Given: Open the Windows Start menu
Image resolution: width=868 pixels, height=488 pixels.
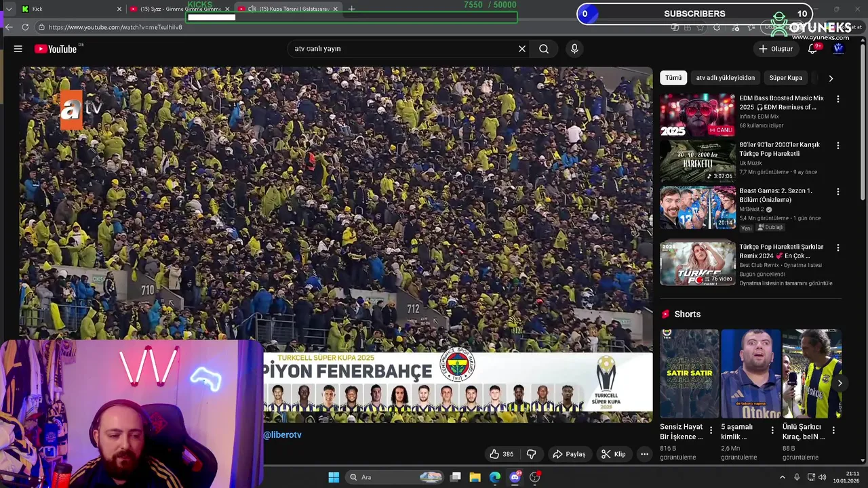Looking at the screenshot, I should point(334,477).
